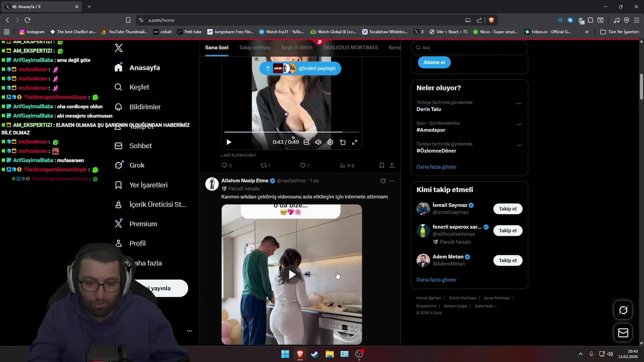Click the Abone ol button
This screenshot has width=644, height=362.
click(x=434, y=62)
